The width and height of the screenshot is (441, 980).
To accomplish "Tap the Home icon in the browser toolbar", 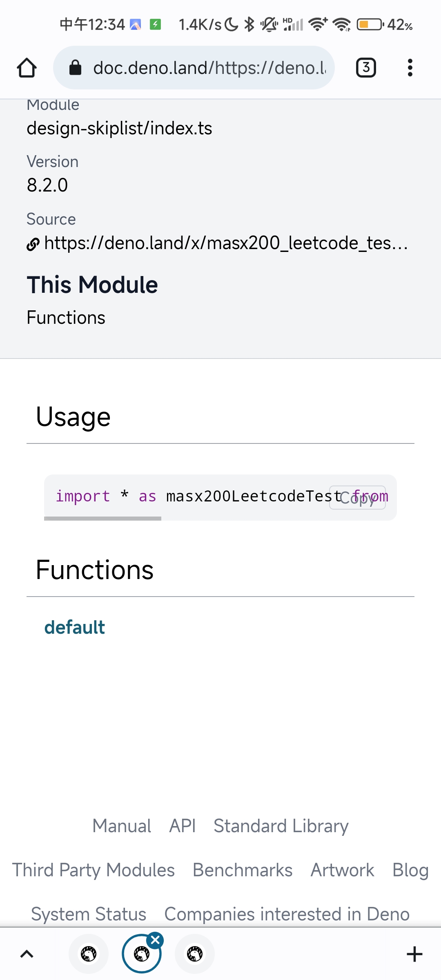I will (27, 67).
